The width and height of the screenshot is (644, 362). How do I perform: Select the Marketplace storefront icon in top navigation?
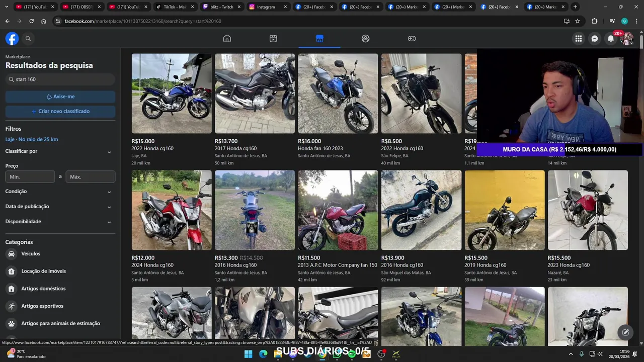pyautogui.click(x=319, y=39)
